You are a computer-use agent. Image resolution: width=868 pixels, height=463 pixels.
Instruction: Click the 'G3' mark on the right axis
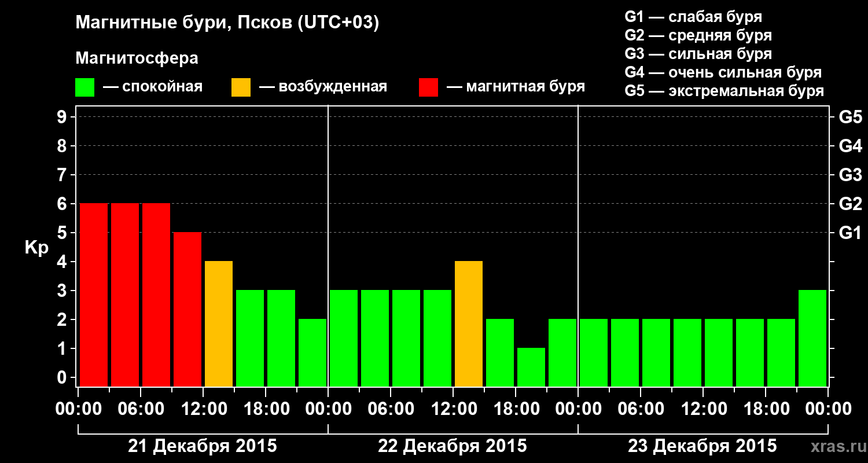[x=851, y=175]
